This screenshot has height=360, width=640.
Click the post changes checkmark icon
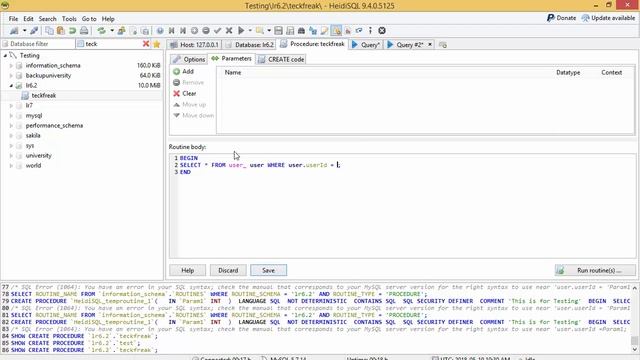click(x=218, y=31)
